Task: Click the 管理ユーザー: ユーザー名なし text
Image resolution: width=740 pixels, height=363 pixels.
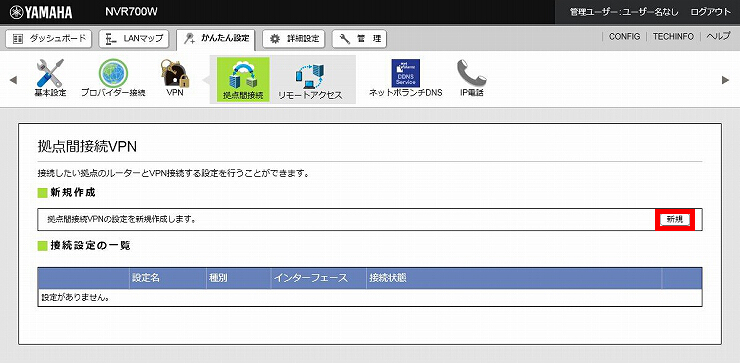Action: (624, 12)
